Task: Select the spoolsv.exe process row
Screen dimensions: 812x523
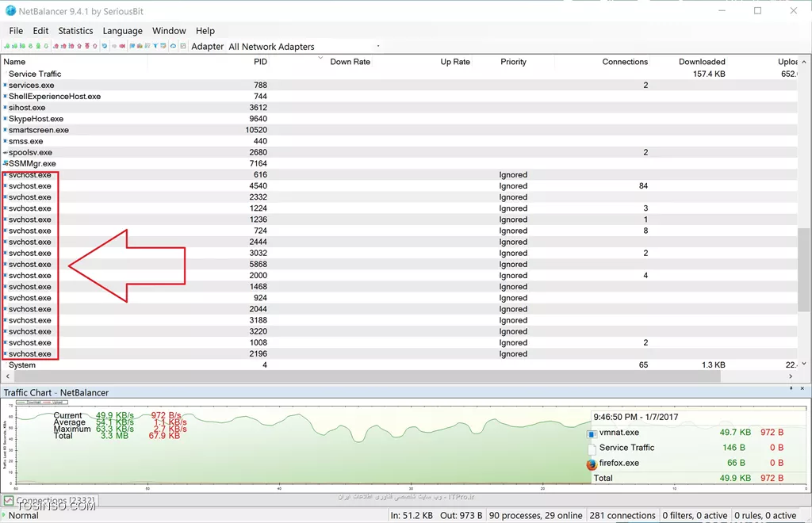Action: 399,152
